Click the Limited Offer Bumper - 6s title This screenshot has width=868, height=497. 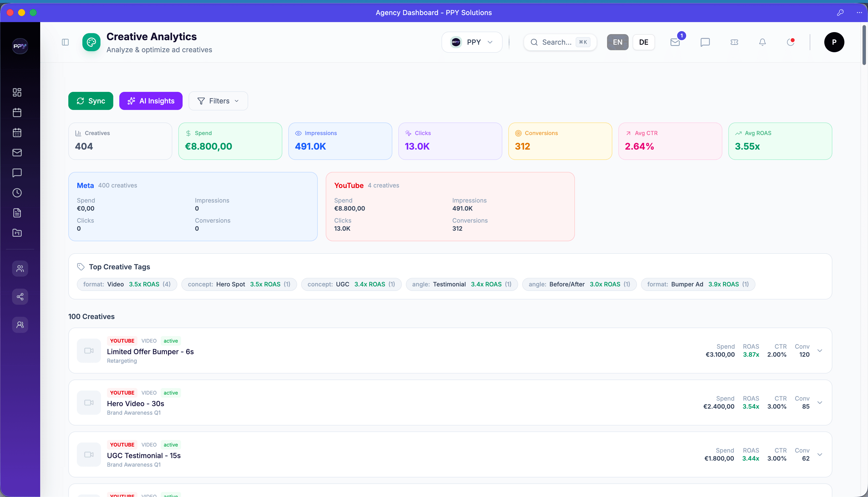point(150,352)
